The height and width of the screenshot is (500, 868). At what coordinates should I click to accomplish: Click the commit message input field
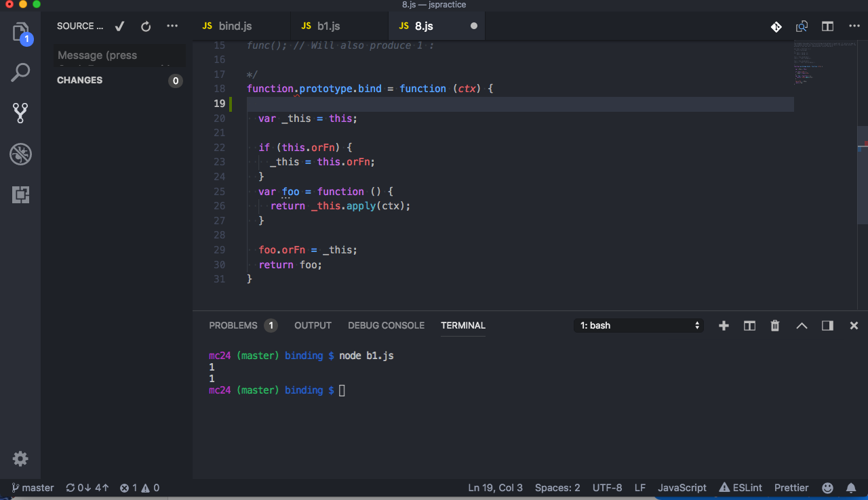119,55
